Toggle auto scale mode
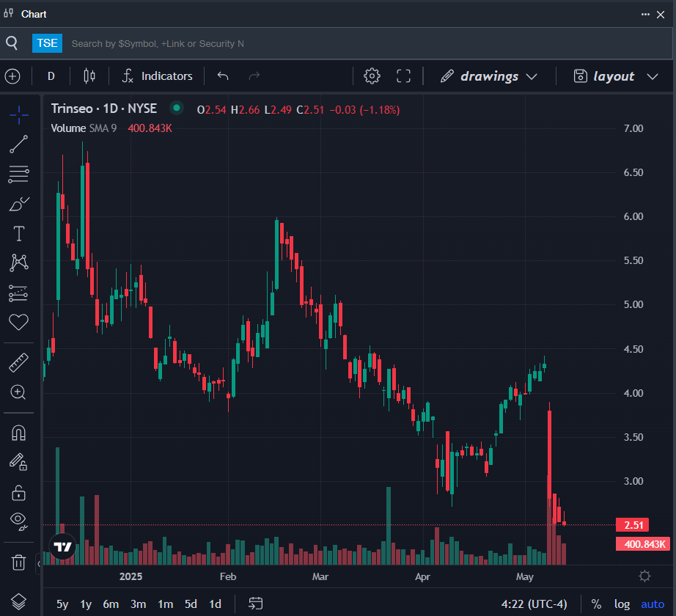The width and height of the screenshot is (676, 616). pos(653,604)
